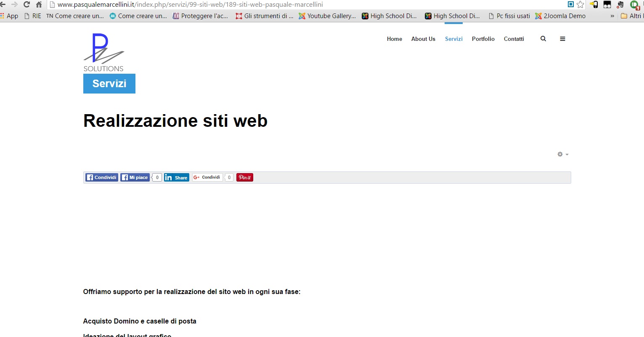Screen dimensions: 644x337
Task: Click the Realizzazione siti web heading
Action: click(175, 121)
